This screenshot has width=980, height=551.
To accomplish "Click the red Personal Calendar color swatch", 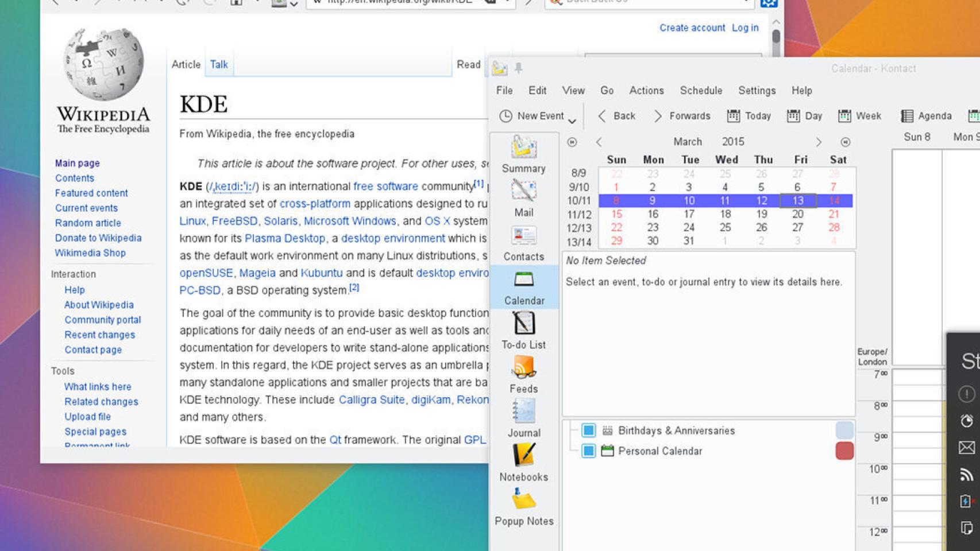I will point(844,451).
